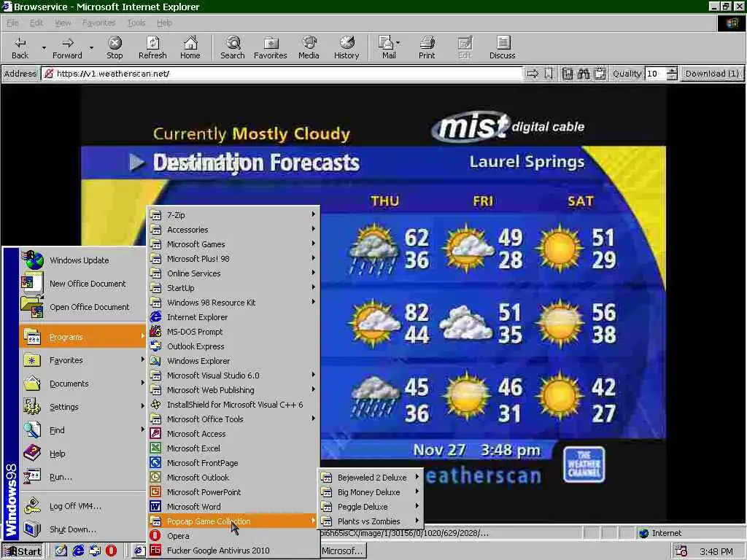Choose Shut Down... in the Start menu
This screenshot has height=560, width=747.
[x=83, y=529]
